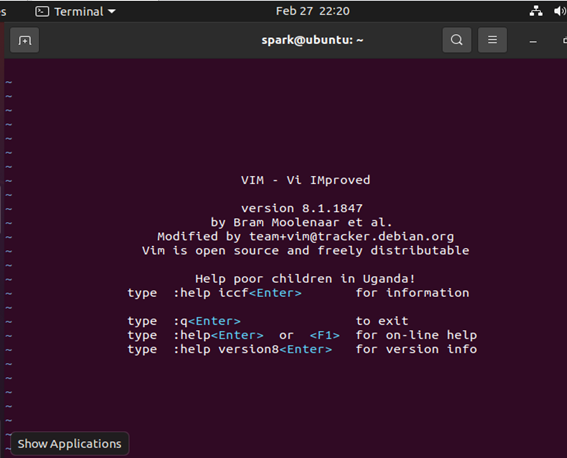Click the spark@ubuntu window title

pyautogui.click(x=312, y=40)
